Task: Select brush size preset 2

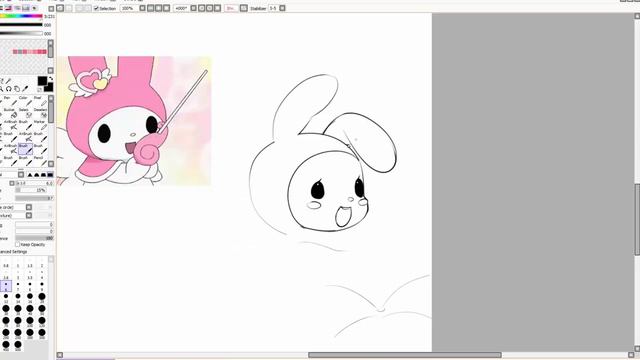Action: pyautogui.click(x=42, y=262)
